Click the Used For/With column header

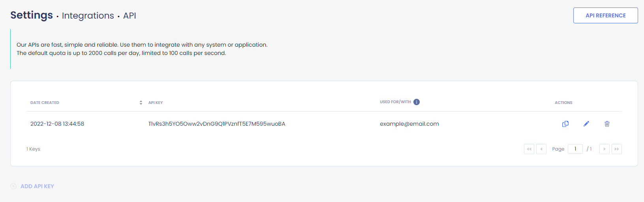(x=395, y=102)
